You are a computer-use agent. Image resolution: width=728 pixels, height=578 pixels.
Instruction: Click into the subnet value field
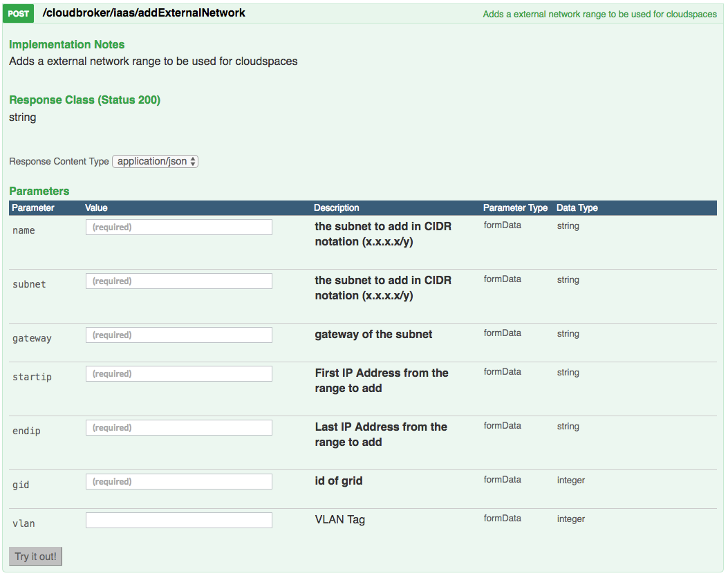[178, 281]
